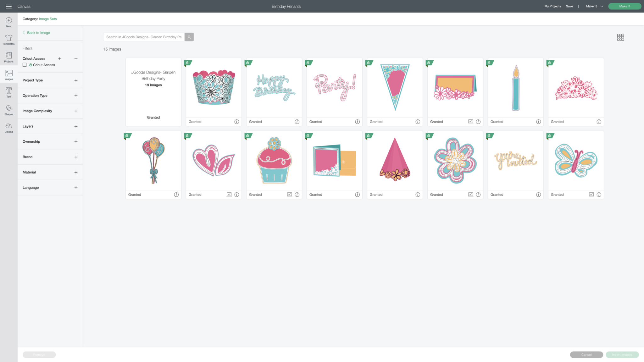Viewport: 644px width, 362px height.
Task: Enable the Cricut Access checkbox
Action: 25,65
